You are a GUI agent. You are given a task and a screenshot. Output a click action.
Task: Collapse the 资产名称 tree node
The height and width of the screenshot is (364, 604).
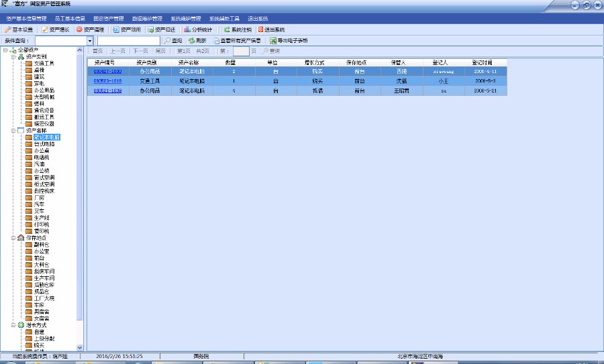[13, 130]
